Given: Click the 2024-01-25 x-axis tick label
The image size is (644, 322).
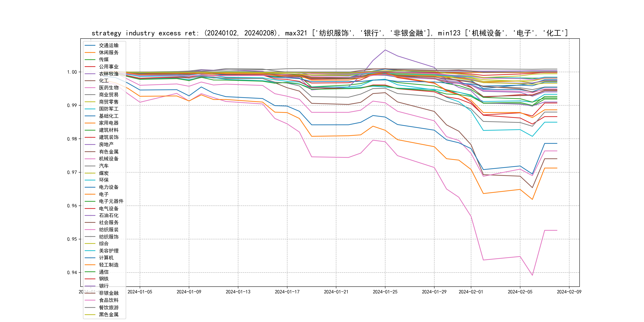Looking at the screenshot, I should click(x=385, y=292).
